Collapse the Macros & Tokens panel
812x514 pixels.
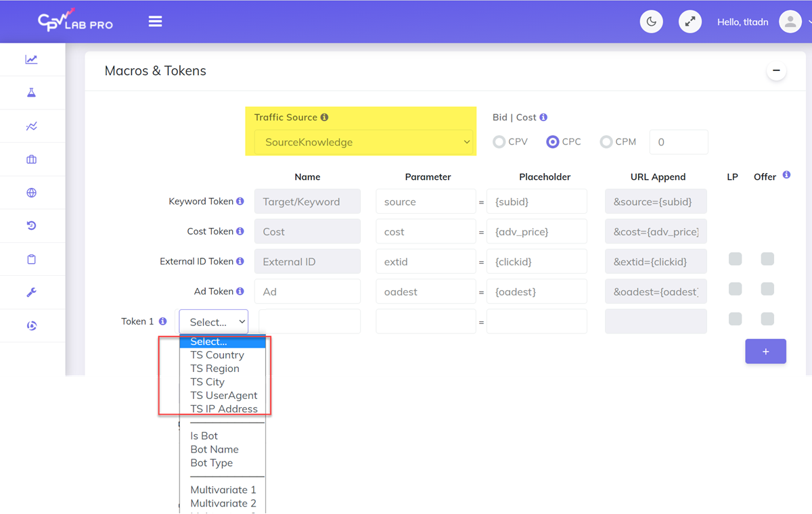(776, 71)
